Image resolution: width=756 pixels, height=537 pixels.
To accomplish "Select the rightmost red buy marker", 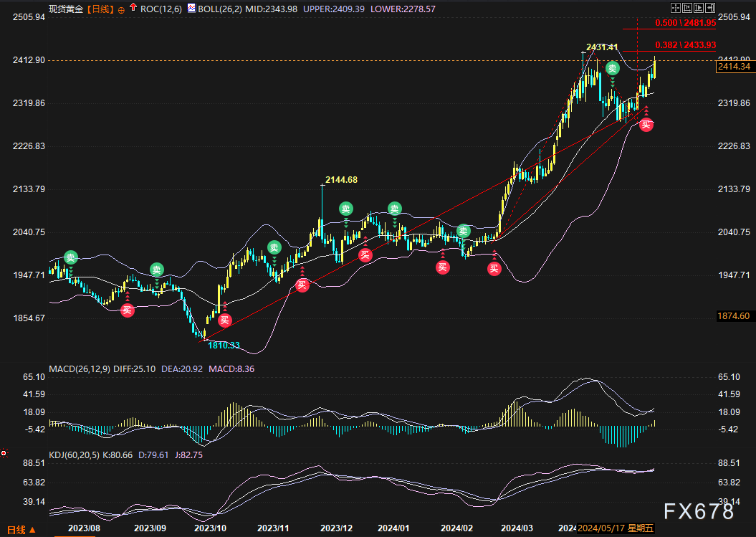I will coord(646,125).
